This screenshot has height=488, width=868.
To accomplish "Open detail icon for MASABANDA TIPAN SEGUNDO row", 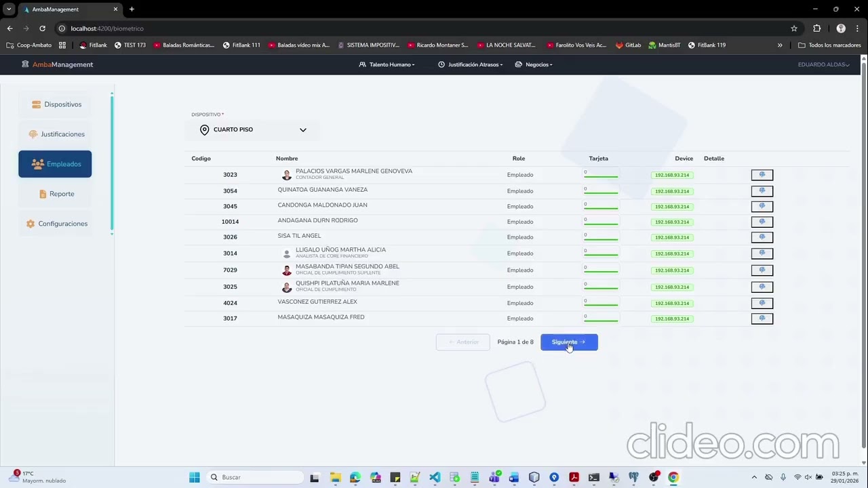I will click(x=762, y=270).
